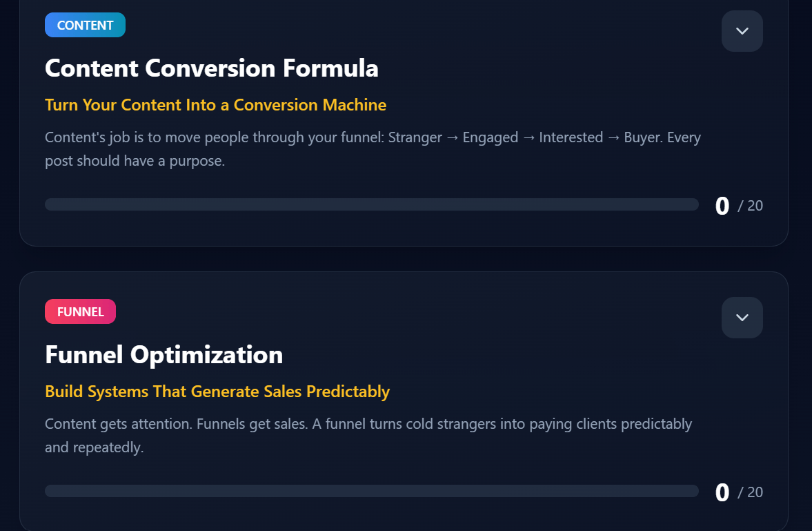812x531 pixels.
Task: Click the pink FUNNEL category badge
Action: click(80, 312)
